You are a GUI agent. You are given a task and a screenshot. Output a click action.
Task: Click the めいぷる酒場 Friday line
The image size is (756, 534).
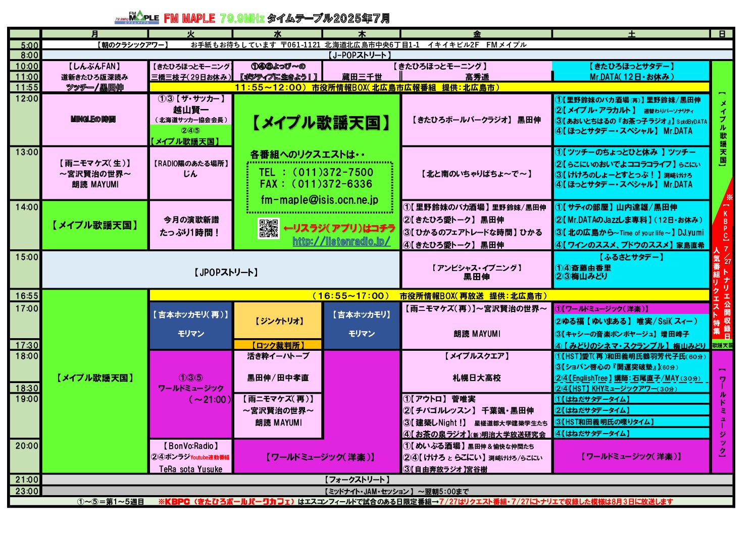[469, 446]
